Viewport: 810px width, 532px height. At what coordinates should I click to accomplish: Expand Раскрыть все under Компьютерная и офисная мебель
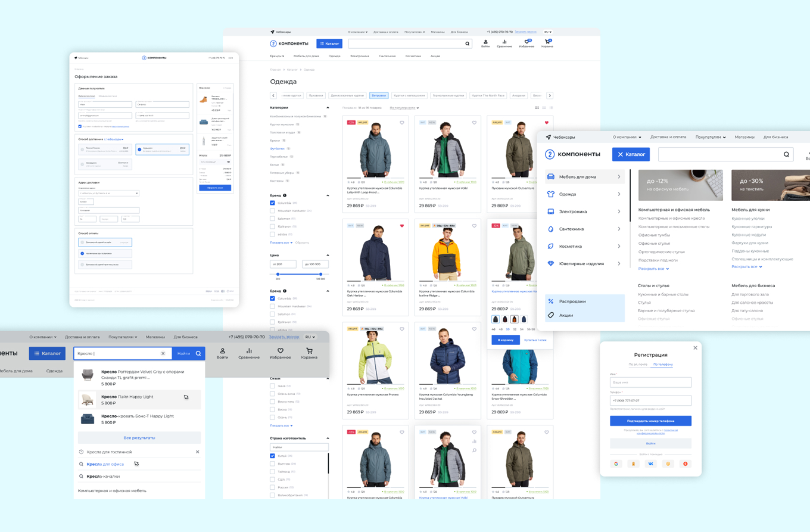click(x=653, y=269)
